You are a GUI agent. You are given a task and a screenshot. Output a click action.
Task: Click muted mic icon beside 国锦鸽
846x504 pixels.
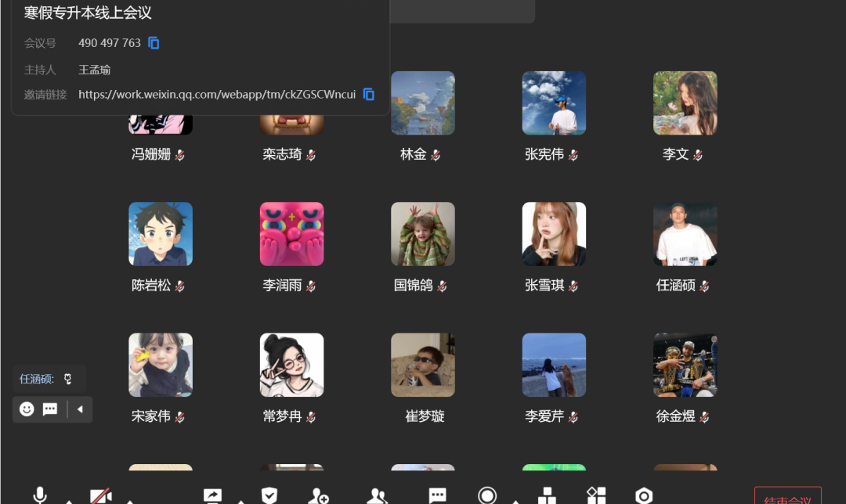tap(443, 286)
